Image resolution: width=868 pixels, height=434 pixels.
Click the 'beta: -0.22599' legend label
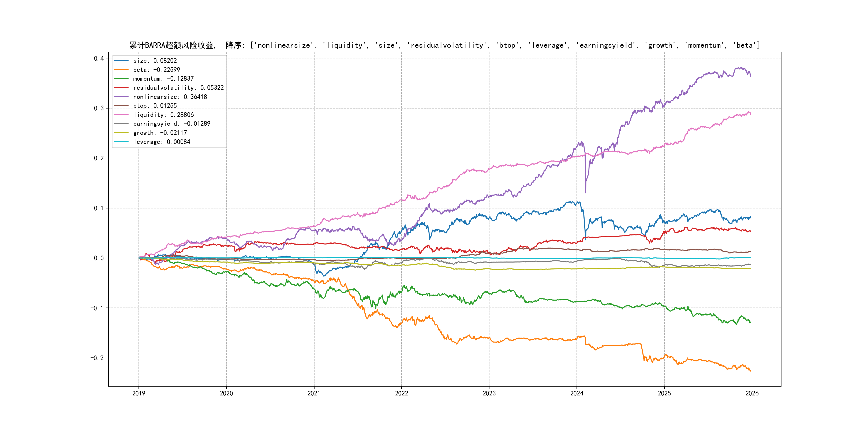click(156, 70)
